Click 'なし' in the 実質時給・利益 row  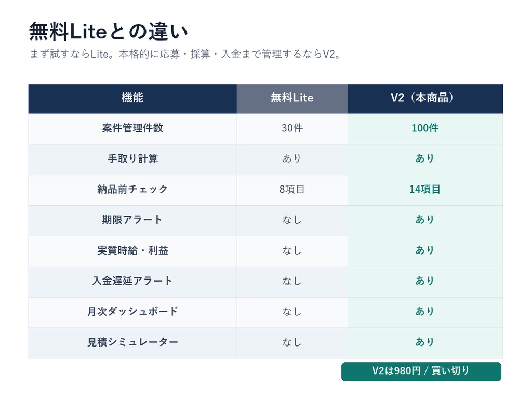click(292, 250)
